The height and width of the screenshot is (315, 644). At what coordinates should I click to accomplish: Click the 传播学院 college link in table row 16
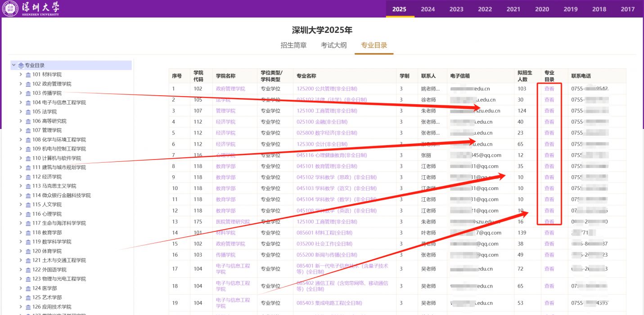(x=225, y=255)
